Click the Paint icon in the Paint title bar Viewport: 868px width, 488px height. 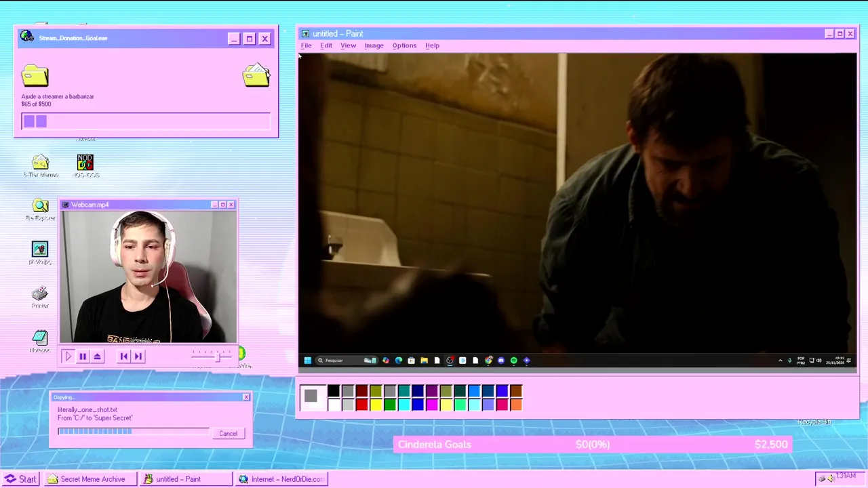(x=305, y=34)
